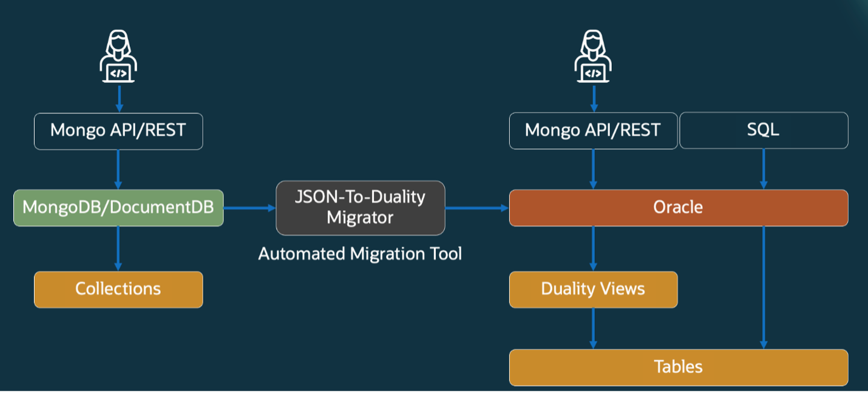Screen dimensions: 868x393
Task: Click the Automated Migration Tool label
Action: point(360,254)
